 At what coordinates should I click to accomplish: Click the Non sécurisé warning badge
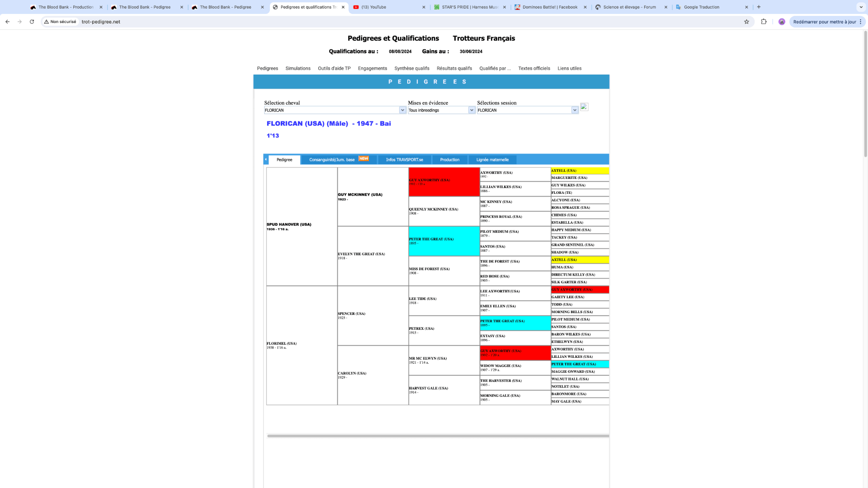pyautogui.click(x=60, y=22)
